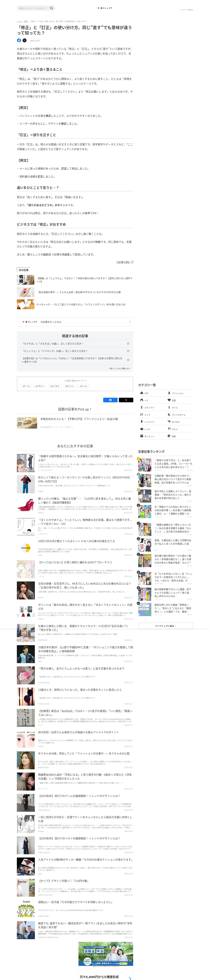Image resolution: width=210 pixels, height=980 pixels.
Task: Open メイク category icon
Action: pos(142,414)
